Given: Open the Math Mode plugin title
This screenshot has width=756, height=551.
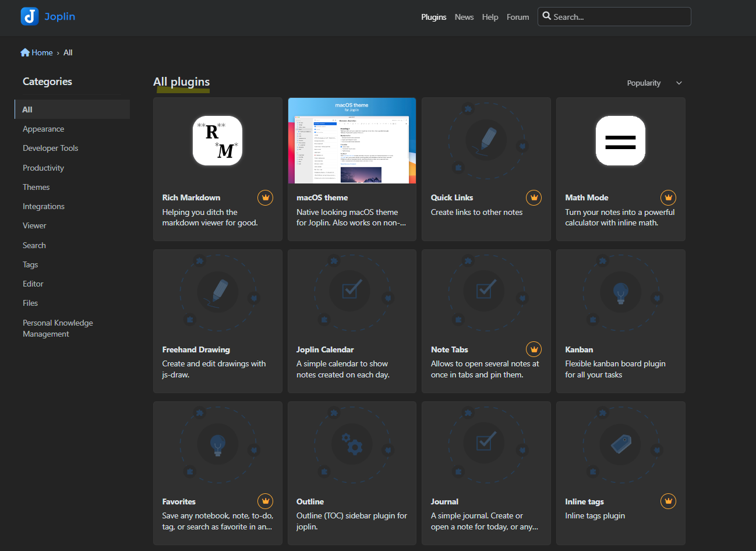Looking at the screenshot, I should (587, 197).
